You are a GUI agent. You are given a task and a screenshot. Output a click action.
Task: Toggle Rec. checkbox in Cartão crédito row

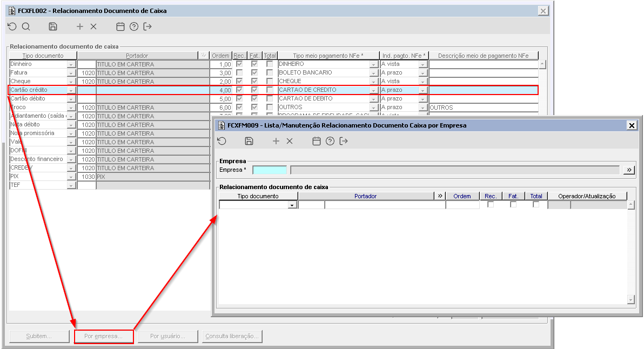[239, 90]
